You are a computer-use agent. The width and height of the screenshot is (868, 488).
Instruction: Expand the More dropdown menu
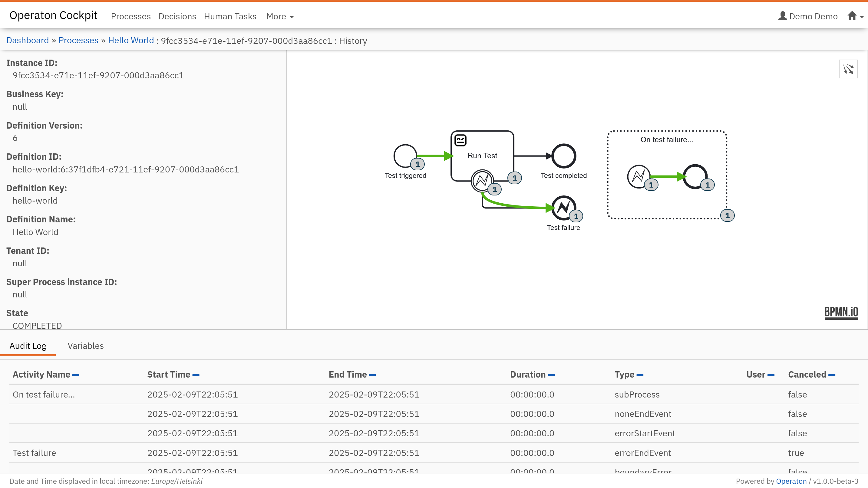pos(280,16)
